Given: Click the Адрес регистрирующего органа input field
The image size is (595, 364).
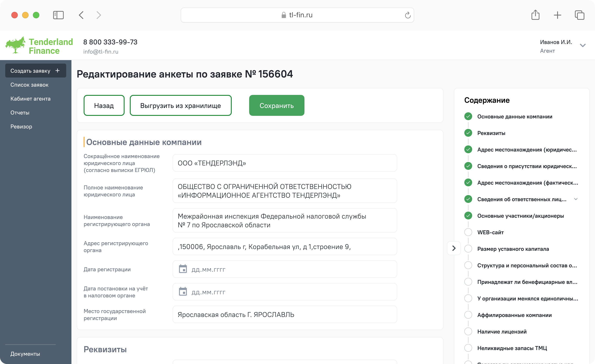Looking at the screenshot, I should point(284,247).
